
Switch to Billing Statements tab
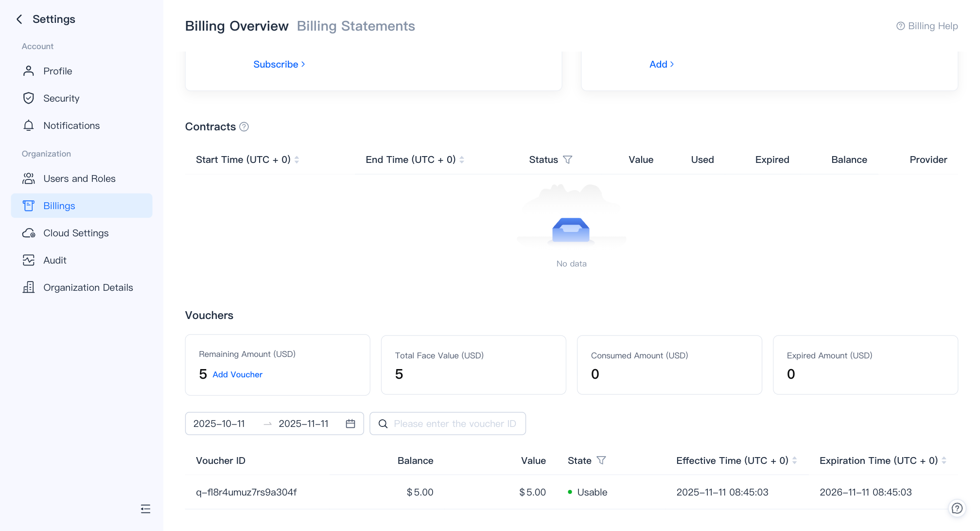[356, 26]
